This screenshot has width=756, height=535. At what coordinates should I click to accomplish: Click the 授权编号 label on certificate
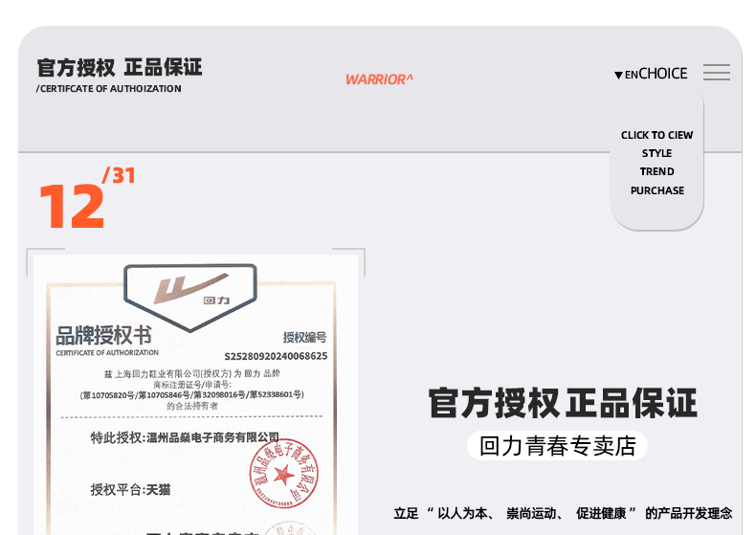tap(304, 338)
